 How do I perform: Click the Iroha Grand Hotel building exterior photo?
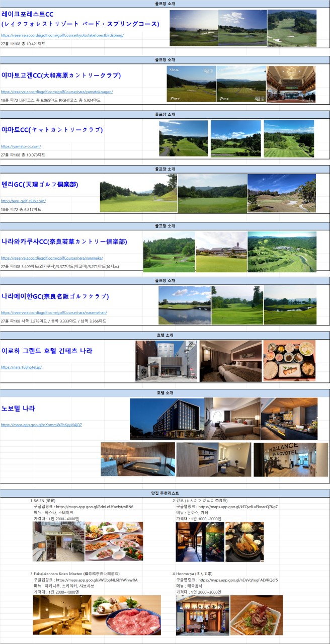(166, 361)
